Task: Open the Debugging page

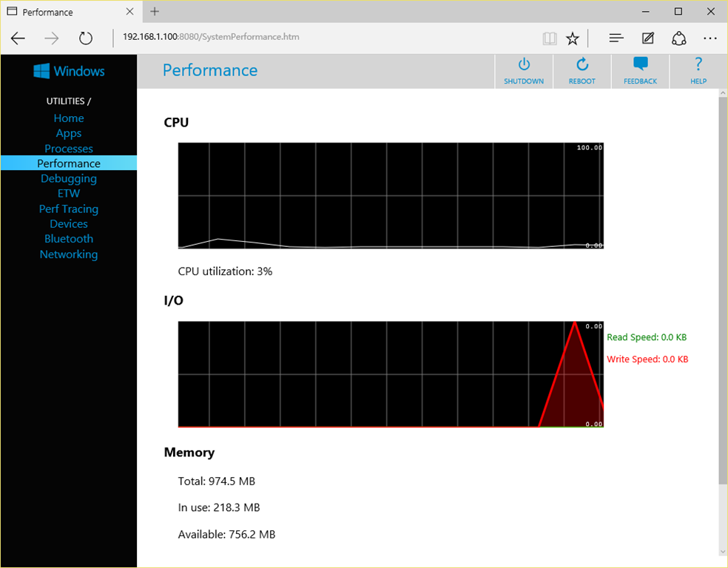Action: [x=69, y=179]
